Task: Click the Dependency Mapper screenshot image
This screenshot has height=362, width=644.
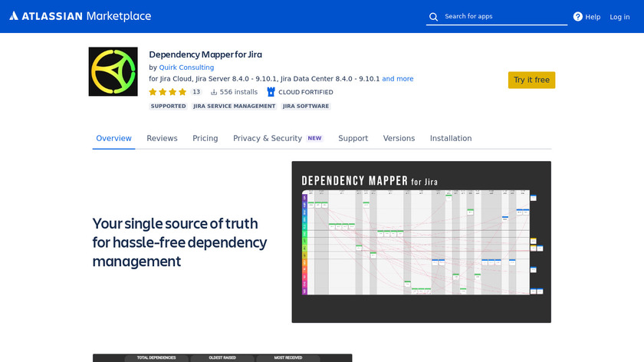Action: click(421, 242)
